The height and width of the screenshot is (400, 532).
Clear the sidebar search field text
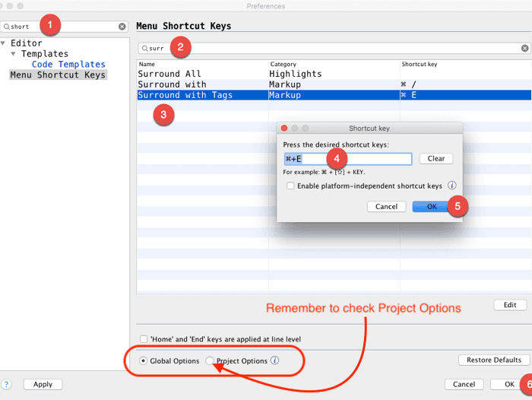tap(122, 27)
